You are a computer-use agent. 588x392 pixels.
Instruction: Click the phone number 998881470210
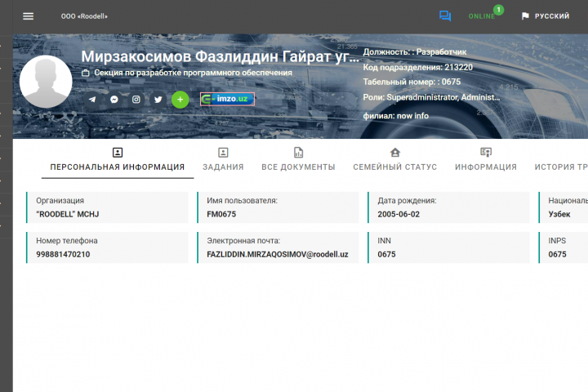[63, 254]
